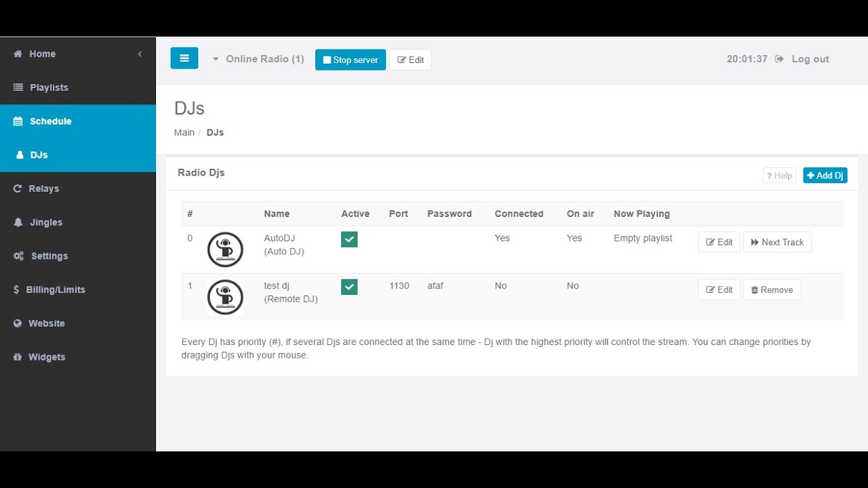The image size is (868, 488).
Task: Skip AutoDJ with Next Track button
Action: tap(777, 242)
